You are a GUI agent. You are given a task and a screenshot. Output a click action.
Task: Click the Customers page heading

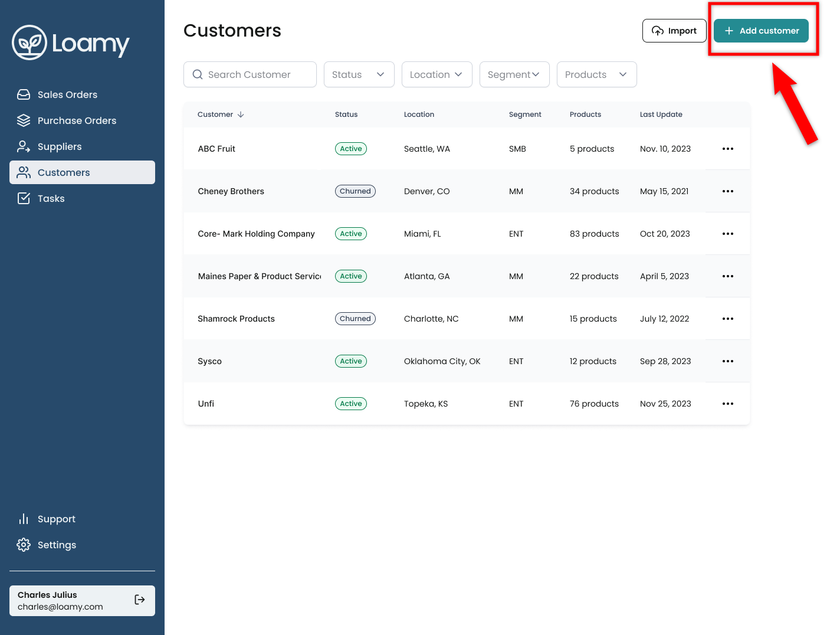(x=232, y=31)
